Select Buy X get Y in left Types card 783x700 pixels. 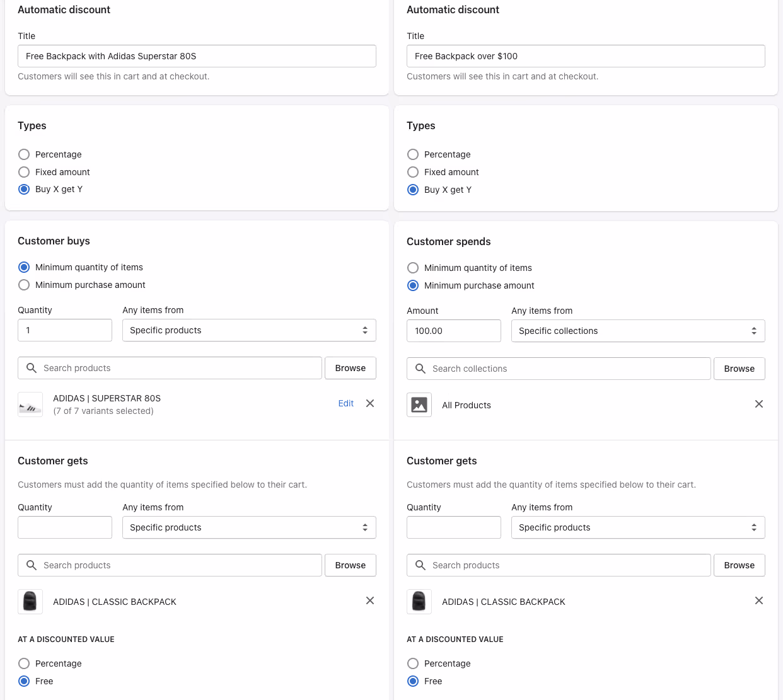(x=24, y=189)
